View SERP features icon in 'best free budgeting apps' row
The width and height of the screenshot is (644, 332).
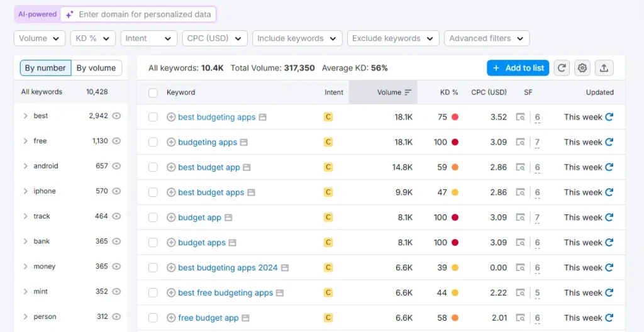click(520, 292)
